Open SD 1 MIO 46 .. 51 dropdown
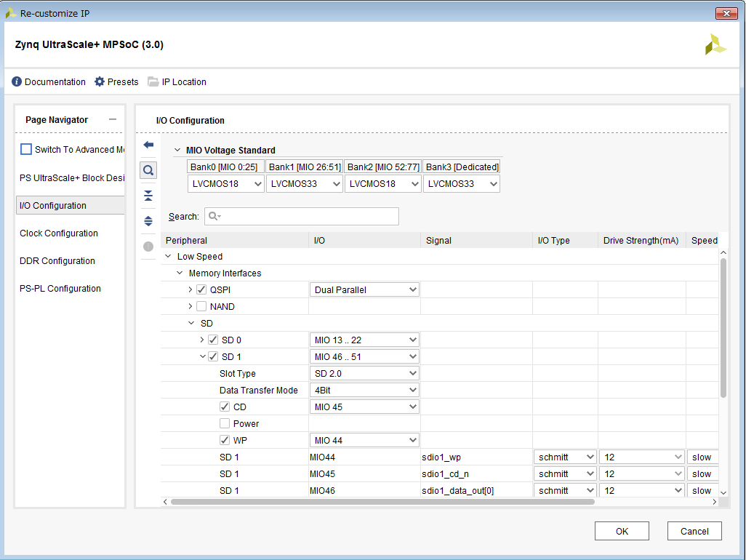This screenshot has height=560, width=746. pos(364,356)
